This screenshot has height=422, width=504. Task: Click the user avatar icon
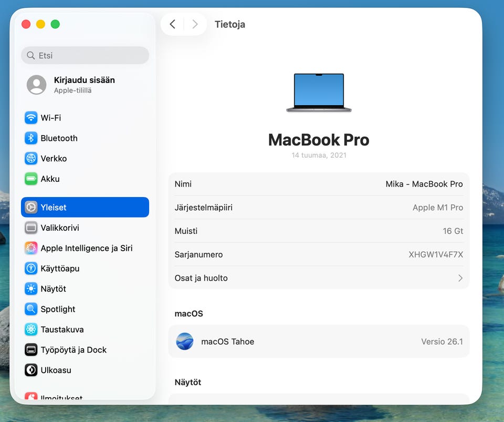[x=36, y=85]
